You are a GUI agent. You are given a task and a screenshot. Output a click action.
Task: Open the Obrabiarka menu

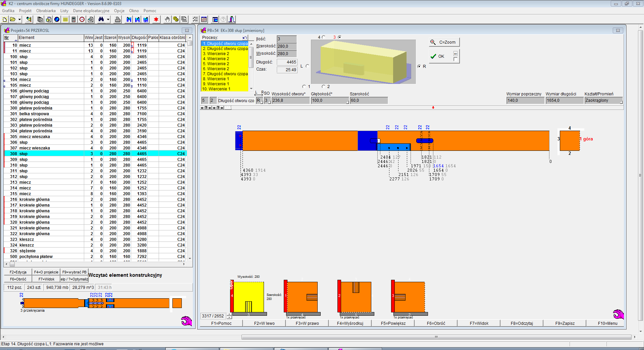tap(46, 11)
